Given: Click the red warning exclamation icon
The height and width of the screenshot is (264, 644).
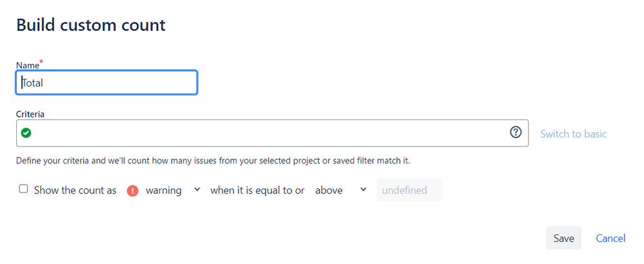Looking at the screenshot, I should click(133, 190).
